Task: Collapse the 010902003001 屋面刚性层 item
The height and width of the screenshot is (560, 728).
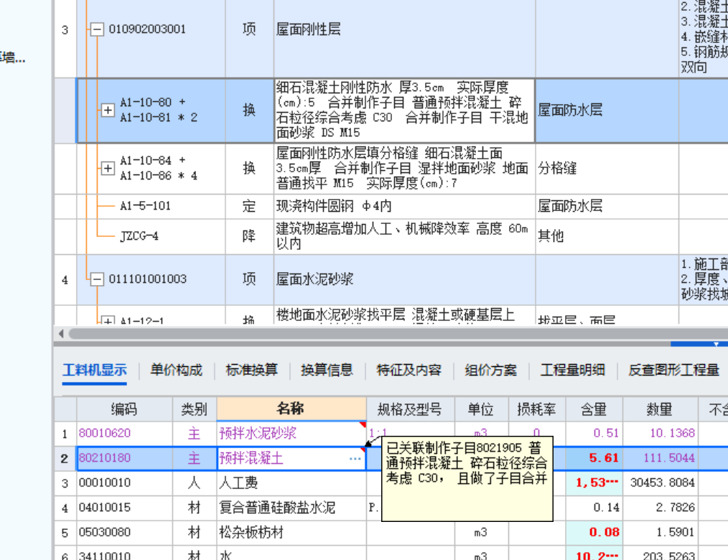Action: click(96, 29)
